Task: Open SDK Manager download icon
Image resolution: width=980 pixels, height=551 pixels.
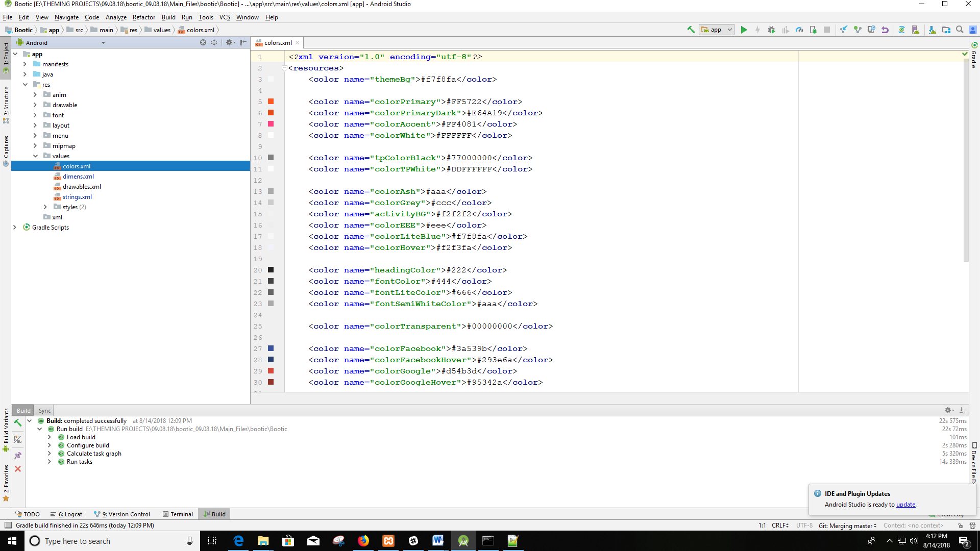Action: pos(932,30)
